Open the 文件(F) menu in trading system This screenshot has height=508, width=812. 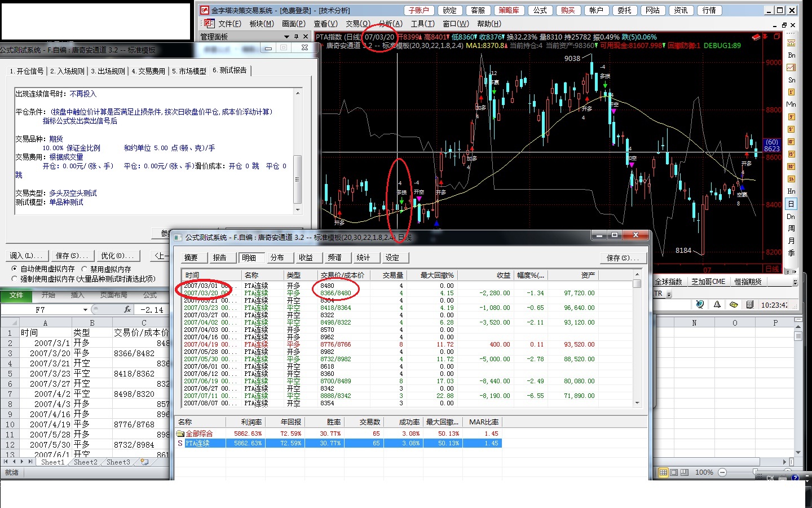[x=230, y=24]
